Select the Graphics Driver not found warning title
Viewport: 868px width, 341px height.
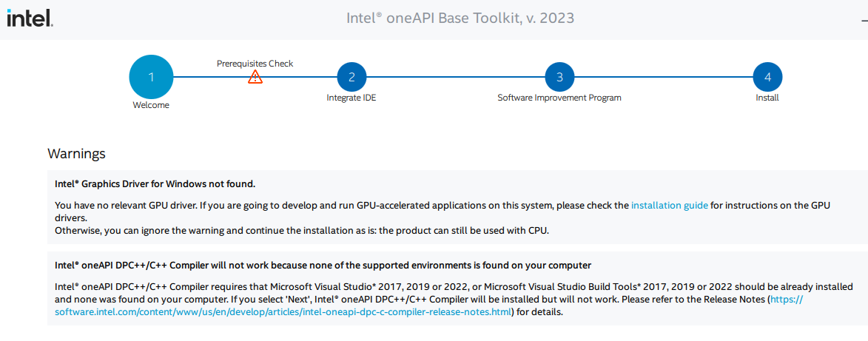tap(155, 183)
